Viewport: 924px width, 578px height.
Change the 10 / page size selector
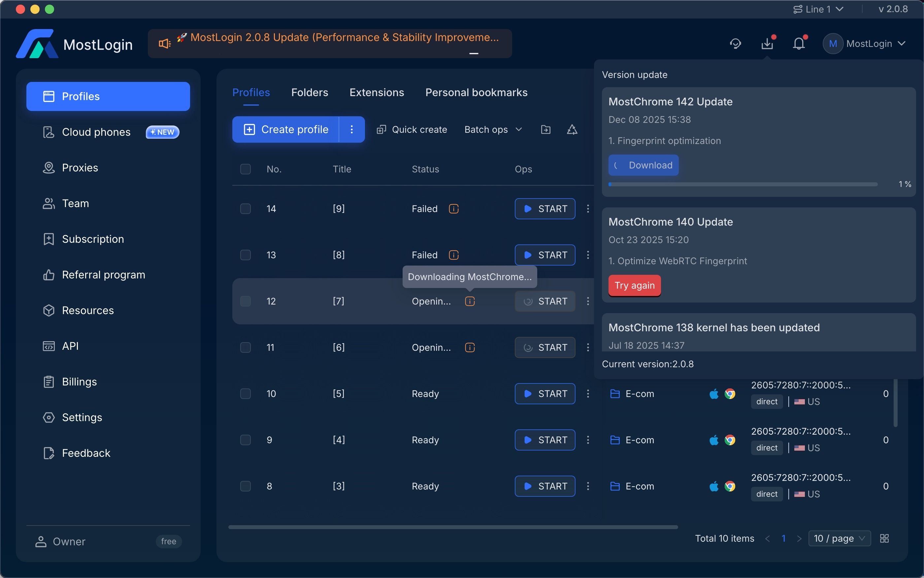(x=839, y=538)
